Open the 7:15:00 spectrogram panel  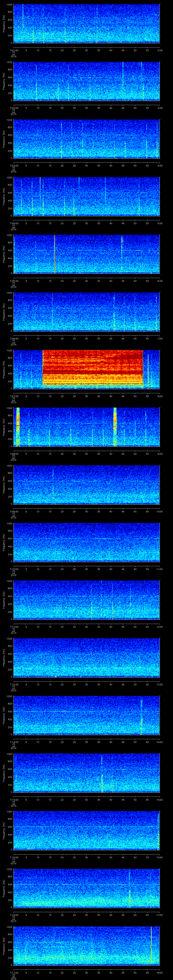(86, 831)
